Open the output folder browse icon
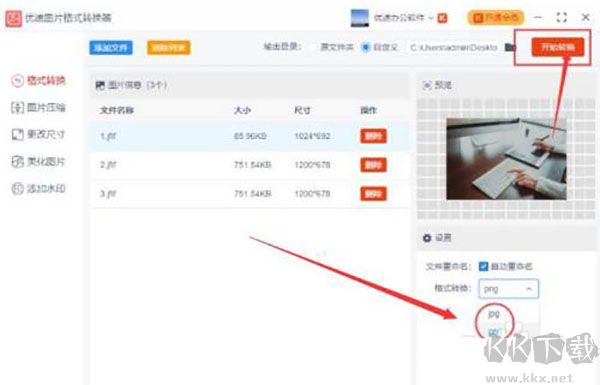This screenshot has width=600, height=385. click(x=509, y=47)
